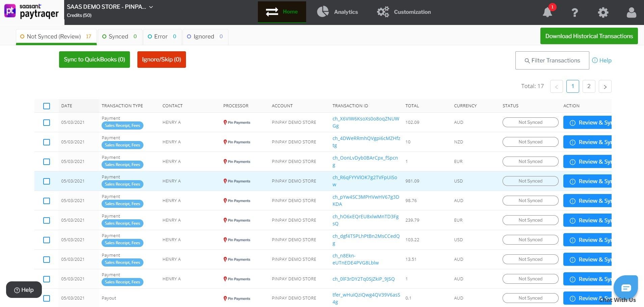644x307 pixels.
Task: Open transaction ch_X6VIW6KsoXs0o8oqZNUWGg link
Action: pos(366,122)
